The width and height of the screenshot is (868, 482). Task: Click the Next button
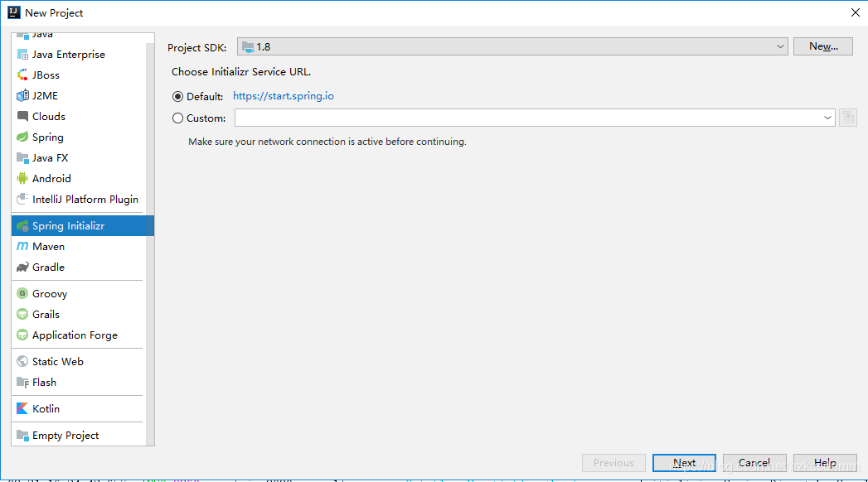click(x=684, y=463)
